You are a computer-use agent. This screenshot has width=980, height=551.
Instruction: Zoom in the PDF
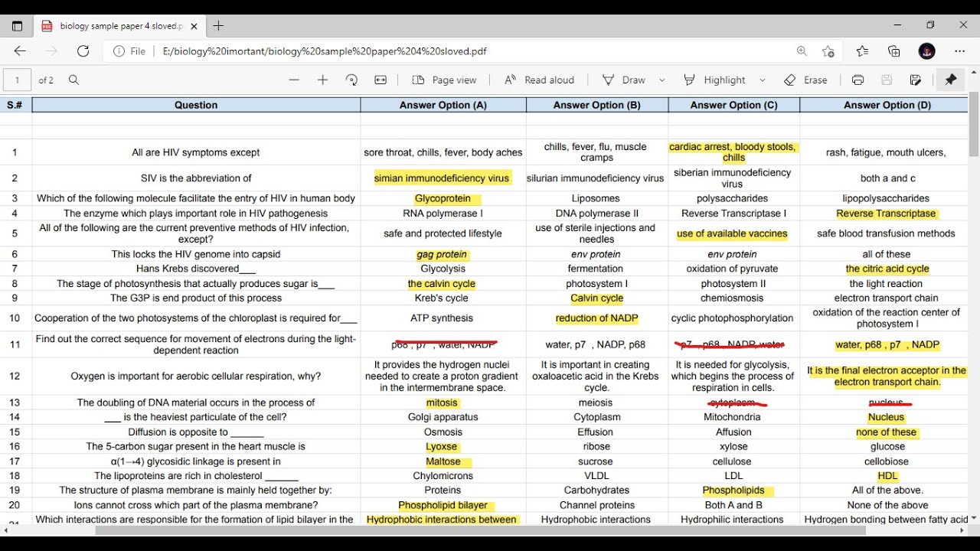coord(323,80)
